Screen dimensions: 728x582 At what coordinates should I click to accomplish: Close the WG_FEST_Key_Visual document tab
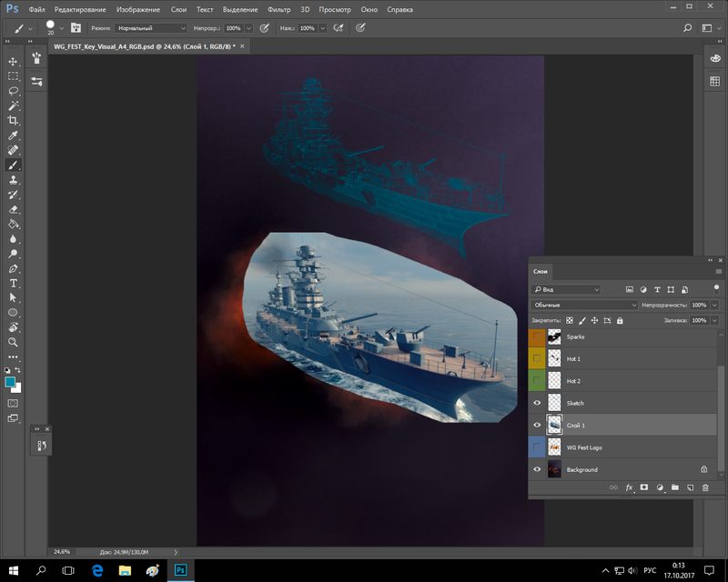coord(242,46)
